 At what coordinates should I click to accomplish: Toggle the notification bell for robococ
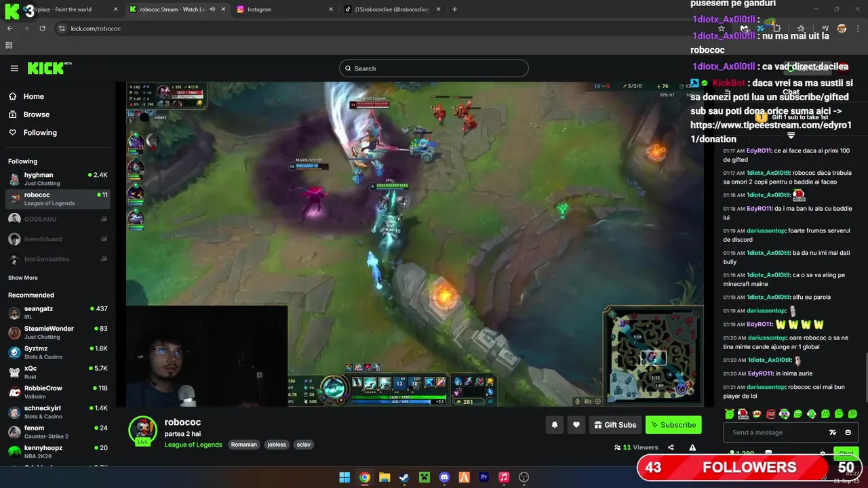click(x=554, y=425)
